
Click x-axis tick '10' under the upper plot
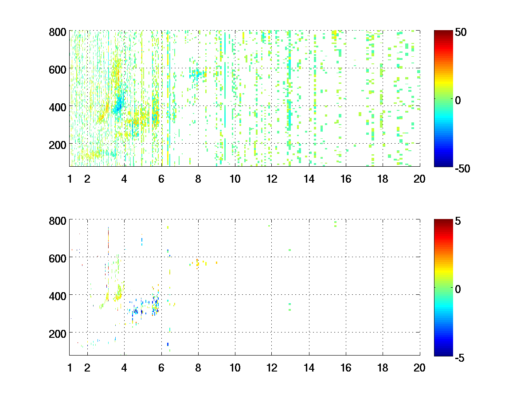tap(235, 179)
